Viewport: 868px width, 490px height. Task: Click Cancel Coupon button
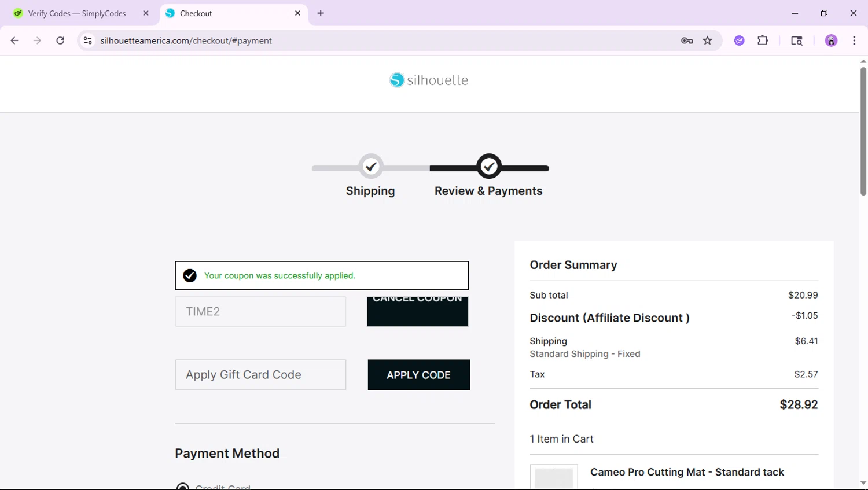click(417, 311)
